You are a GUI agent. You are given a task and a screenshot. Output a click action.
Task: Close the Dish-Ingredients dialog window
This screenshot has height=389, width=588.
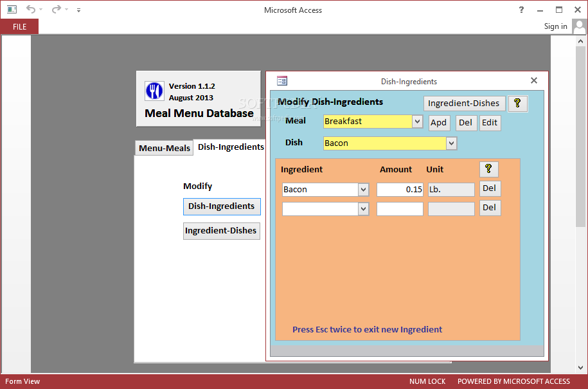click(x=534, y=80)
